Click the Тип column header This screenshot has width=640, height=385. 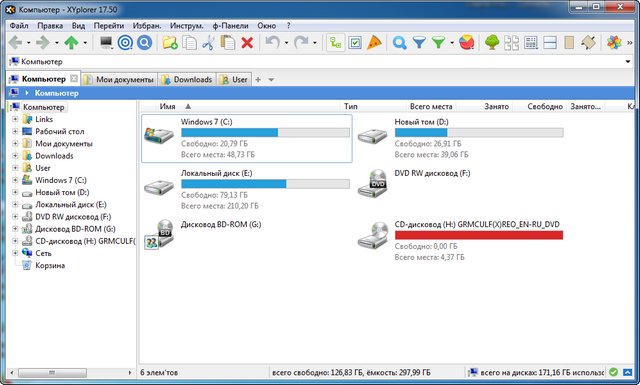click(351, 107)
